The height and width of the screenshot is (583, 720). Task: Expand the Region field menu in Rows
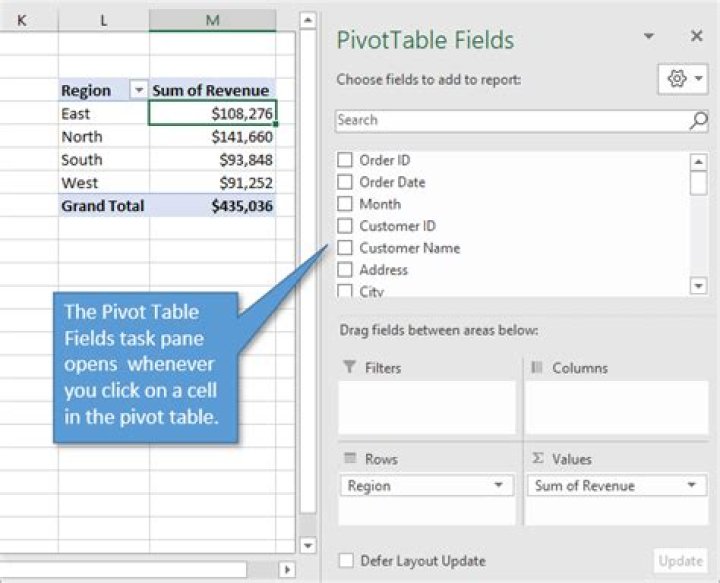(498, 485)
